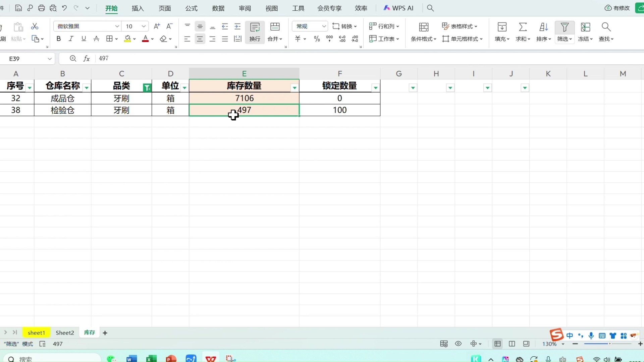Apply underline formatting icon

pos(84,39)
